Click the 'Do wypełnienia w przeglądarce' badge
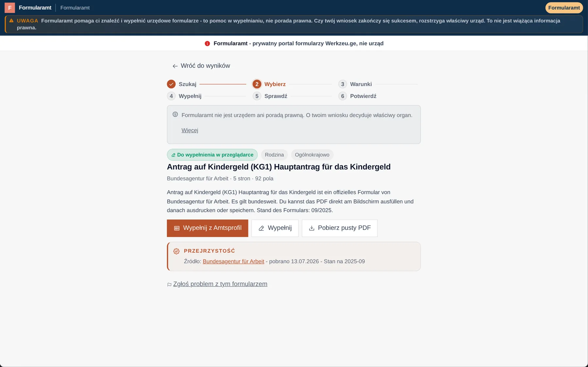 coord(212,155)
